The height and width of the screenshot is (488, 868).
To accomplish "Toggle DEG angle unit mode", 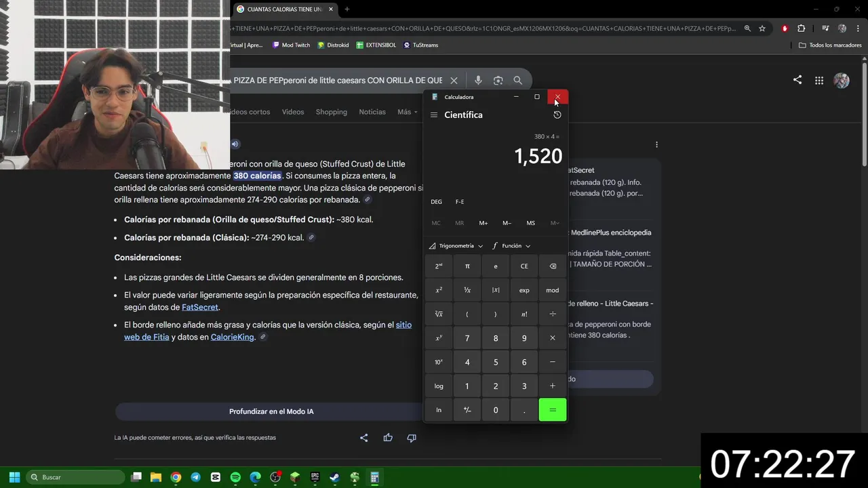I will point(436,202).
